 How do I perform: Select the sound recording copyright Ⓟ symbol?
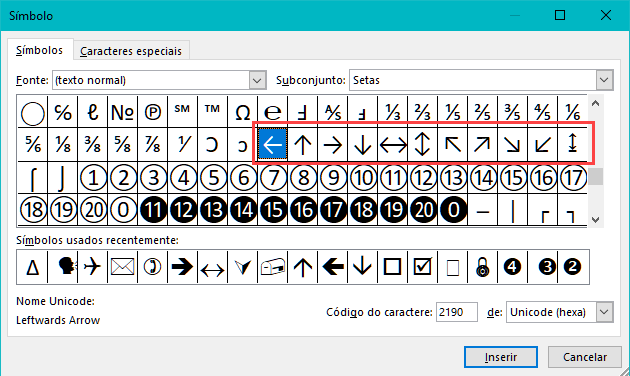pyautogui.click(x=153, y=112)
